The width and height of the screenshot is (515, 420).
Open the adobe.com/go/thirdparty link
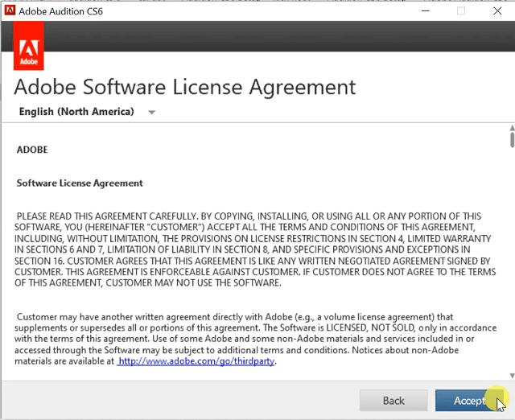click(x=196, y=362)
